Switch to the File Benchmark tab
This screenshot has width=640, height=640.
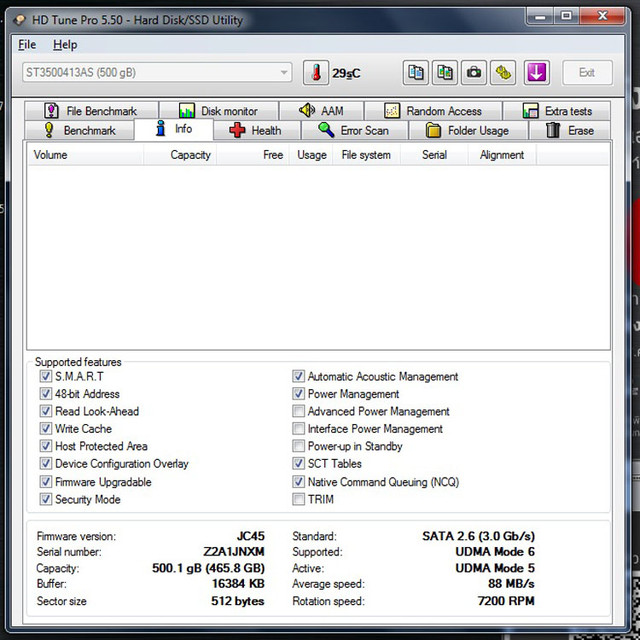(x=91, y=111)
